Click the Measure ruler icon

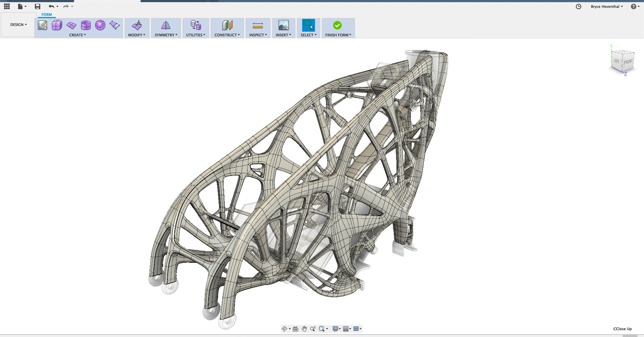(258, 25)
